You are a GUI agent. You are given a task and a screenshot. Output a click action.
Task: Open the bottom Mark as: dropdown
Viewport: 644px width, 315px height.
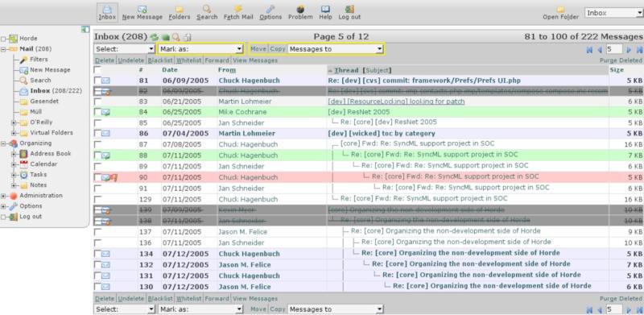(200, 309)
